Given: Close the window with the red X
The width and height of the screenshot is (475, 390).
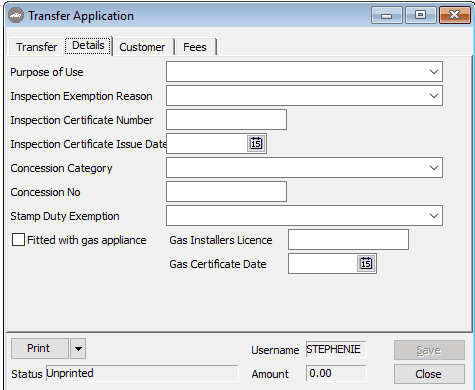Looking at the screenshot, I should coord(455,15).
